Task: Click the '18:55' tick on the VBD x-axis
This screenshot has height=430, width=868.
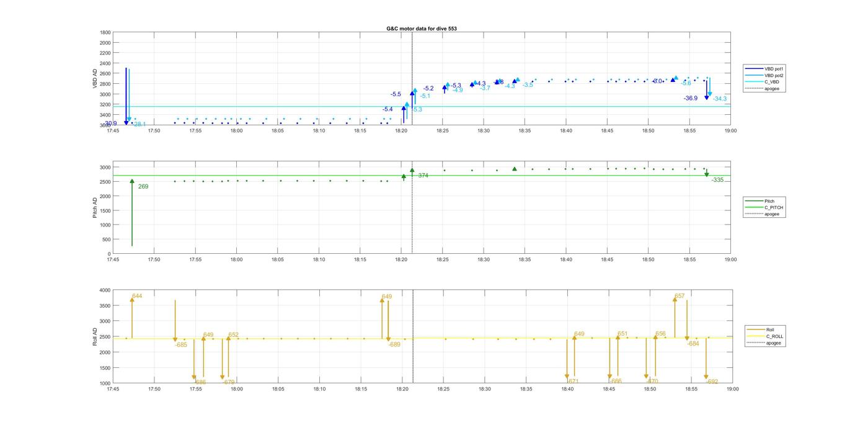Action: click(689, 130)
